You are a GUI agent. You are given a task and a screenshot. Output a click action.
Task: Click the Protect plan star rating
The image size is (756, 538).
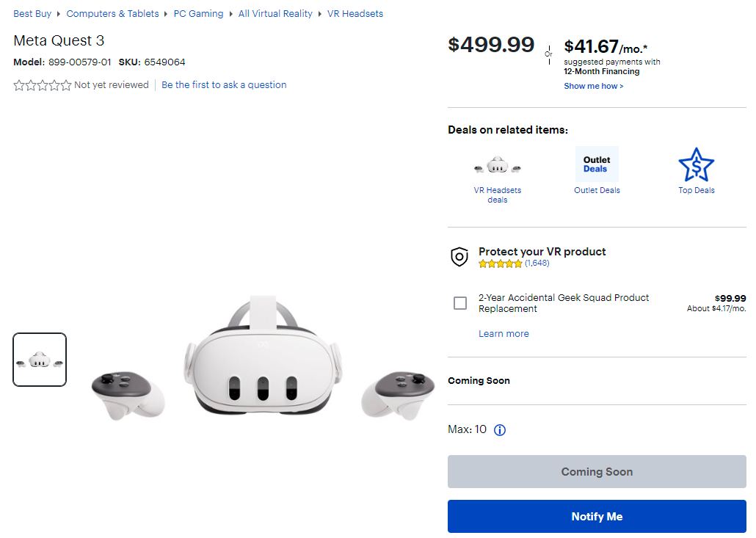(501, 263)
